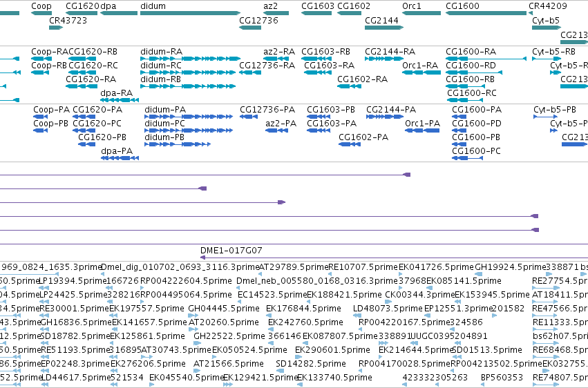Click the CG12736 gene label

[258, 21]
